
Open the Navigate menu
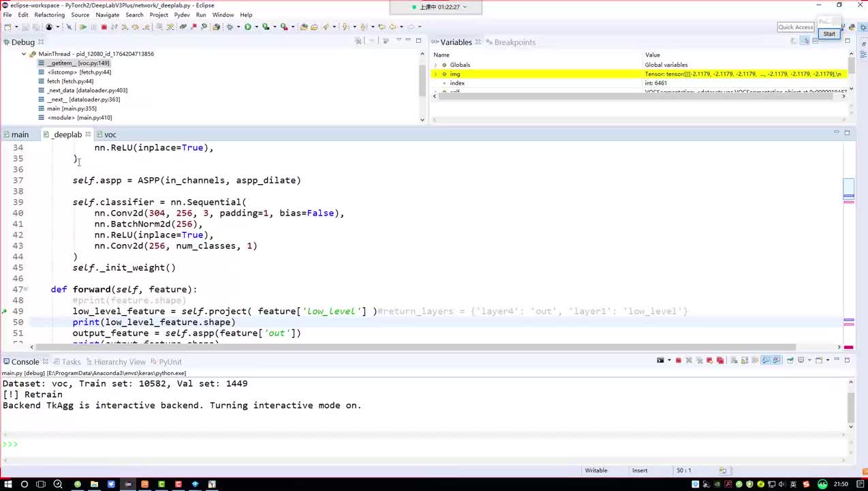point(107,14)
